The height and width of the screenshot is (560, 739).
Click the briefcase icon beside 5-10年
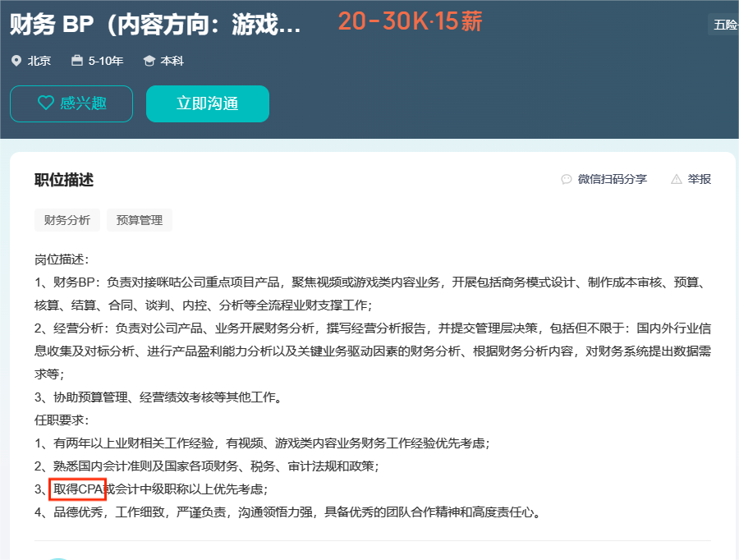[77, 61]
